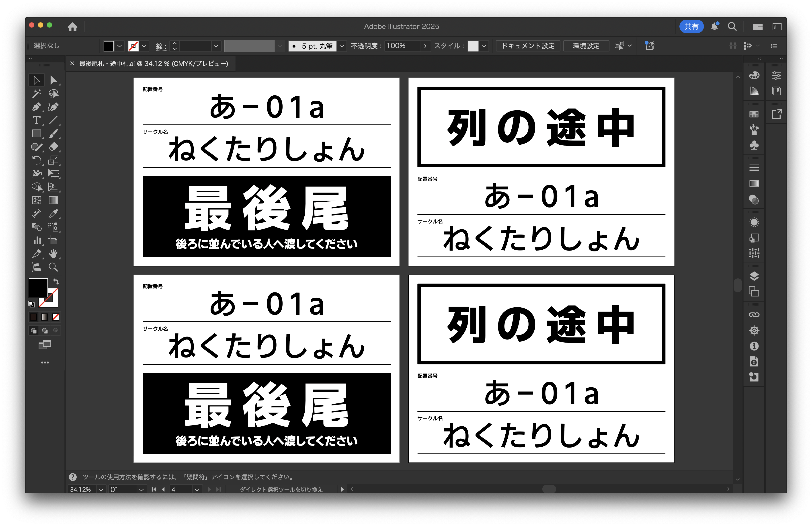Grab the Hand tool
This screenshot has width=812, height=526.
click(x=53, y=254)
